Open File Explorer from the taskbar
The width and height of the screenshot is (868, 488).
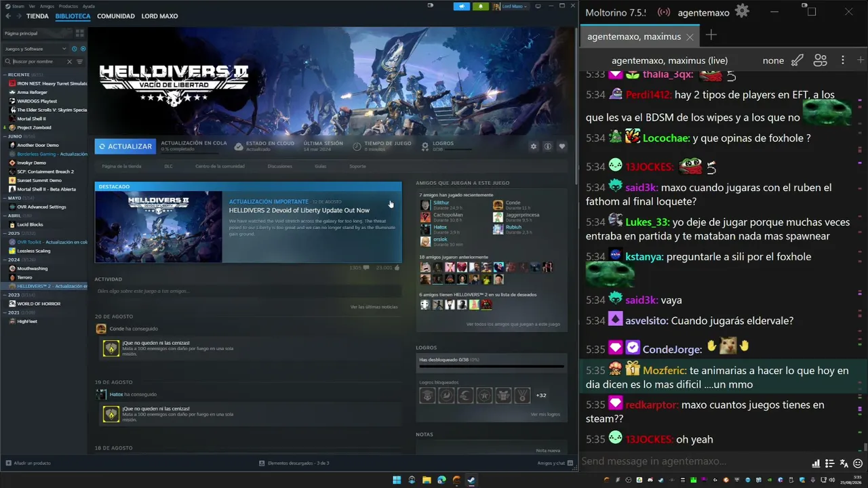(x=427, y=480)
